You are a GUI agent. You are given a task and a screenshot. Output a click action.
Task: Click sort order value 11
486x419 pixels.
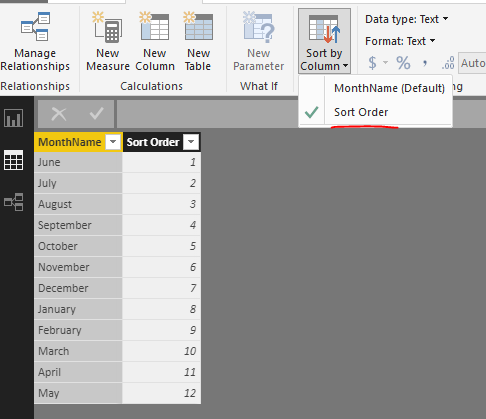point(162,372)
